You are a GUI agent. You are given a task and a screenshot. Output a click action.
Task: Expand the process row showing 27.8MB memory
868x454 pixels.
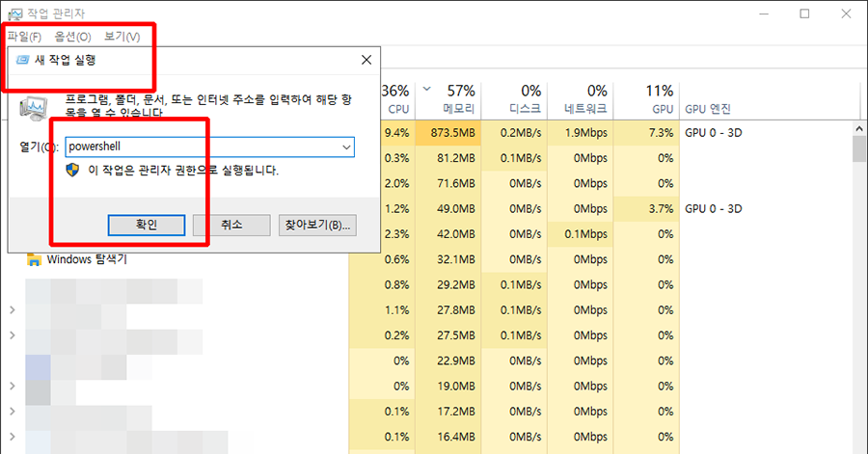[13, 310]
